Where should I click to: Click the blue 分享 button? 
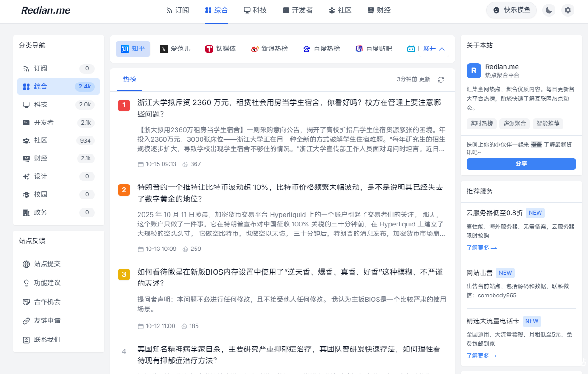click(521, 164)
